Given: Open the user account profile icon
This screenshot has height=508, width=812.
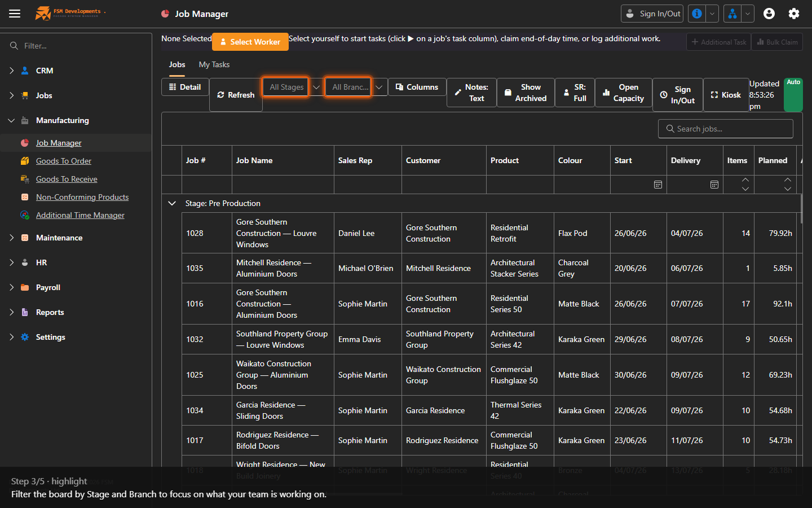Looking at the screenshot, I should (769, 14).
